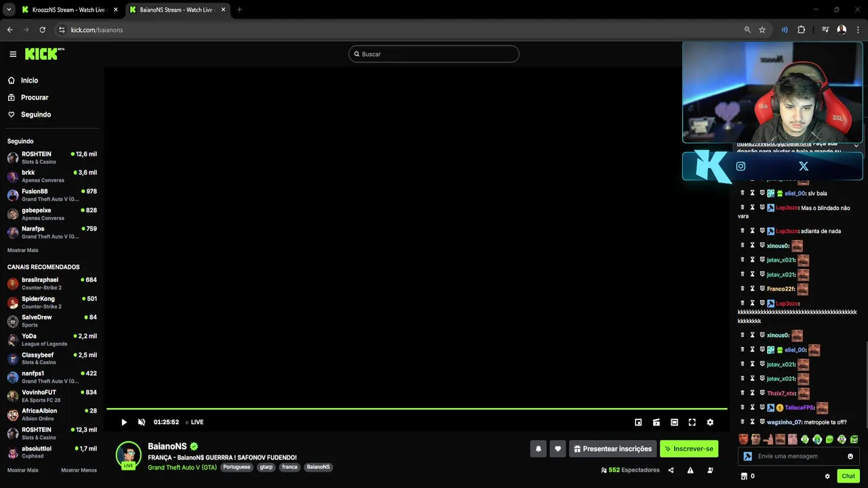Select the gtarp tag
The image size is (868, 488).
coord(266,467)
